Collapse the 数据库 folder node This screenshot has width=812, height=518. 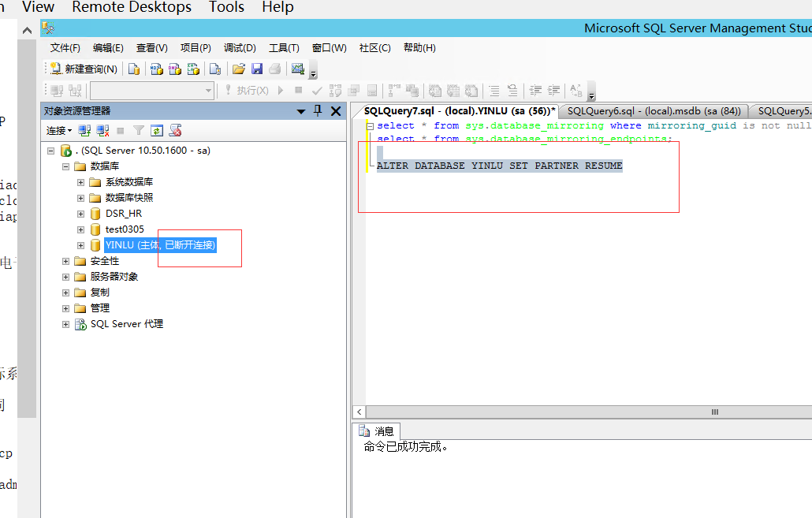click(x=66, y=166)
